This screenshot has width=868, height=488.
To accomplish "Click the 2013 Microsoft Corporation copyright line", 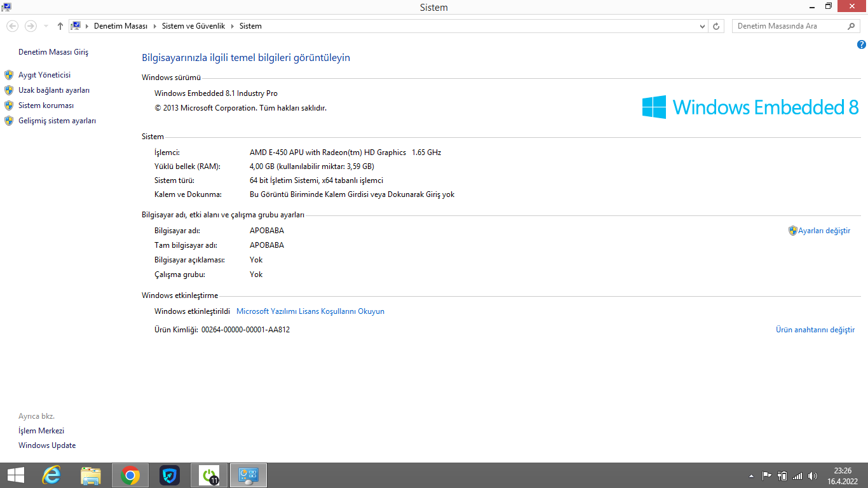I will tap(240, 108).
